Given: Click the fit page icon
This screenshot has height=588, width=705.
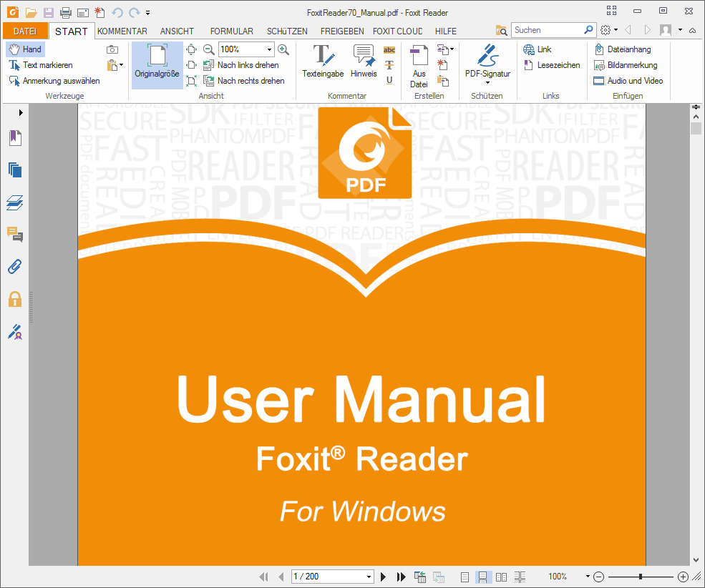Looking at the screenshot, I should click(192, 49).
